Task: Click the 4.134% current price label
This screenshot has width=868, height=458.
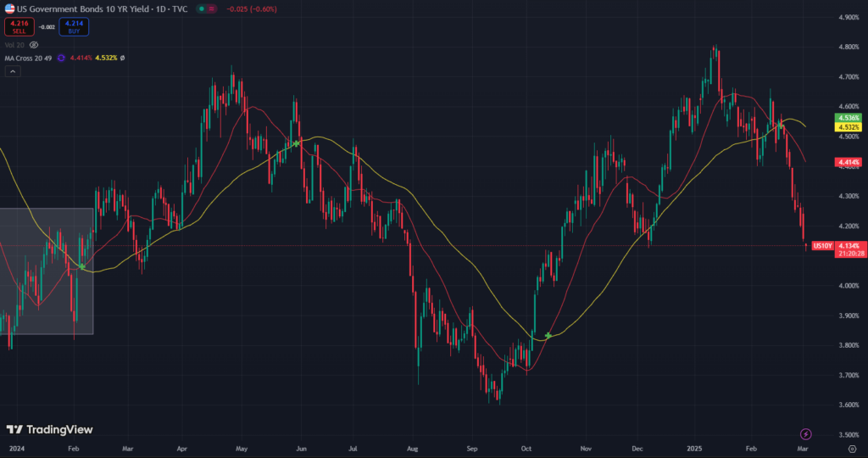Action: click(849, 246)
